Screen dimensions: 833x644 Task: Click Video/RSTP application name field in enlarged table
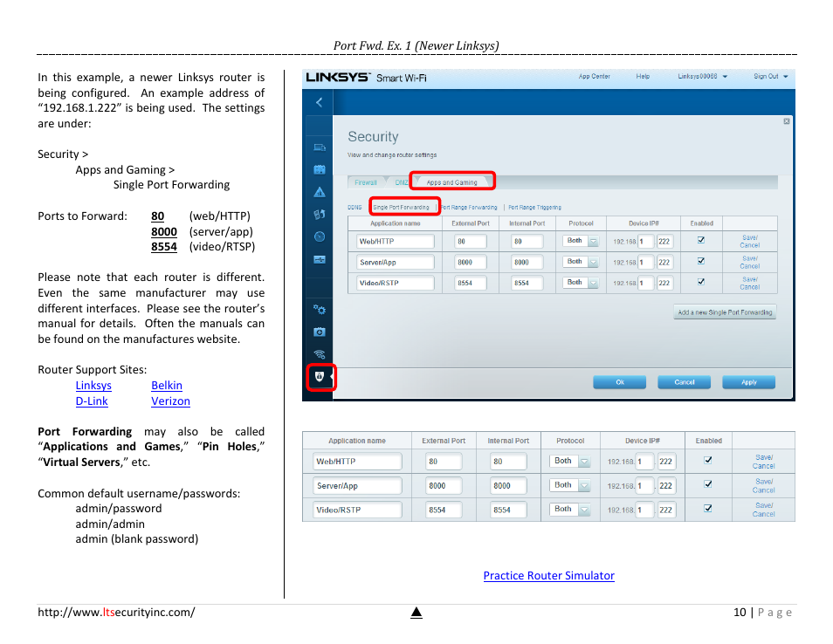[x=357, y=510]
